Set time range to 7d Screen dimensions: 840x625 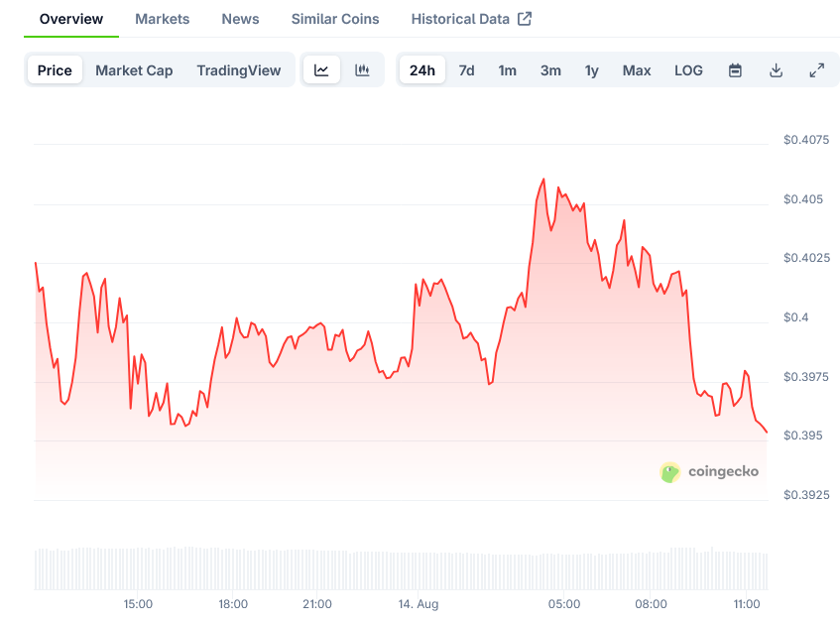pyautogui.click(x=466, y=70)
